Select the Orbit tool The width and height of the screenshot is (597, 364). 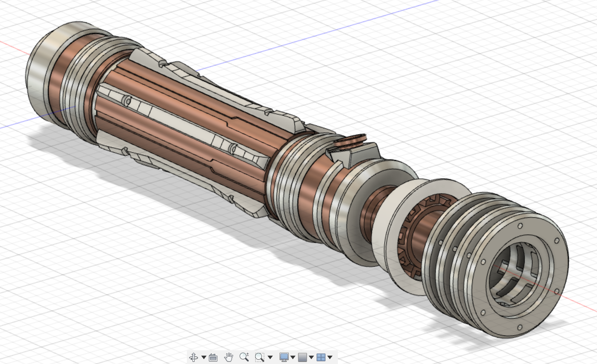pyautogui.click(x=193, y=357)
